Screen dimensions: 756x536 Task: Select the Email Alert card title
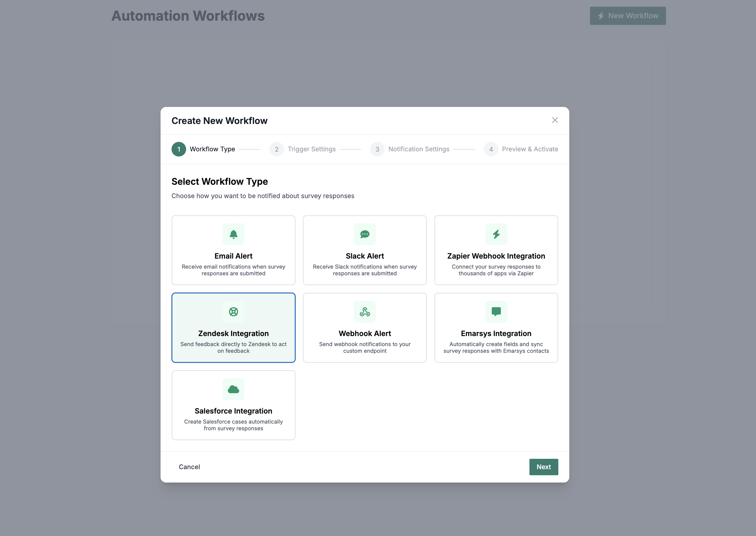pos(233,256)
